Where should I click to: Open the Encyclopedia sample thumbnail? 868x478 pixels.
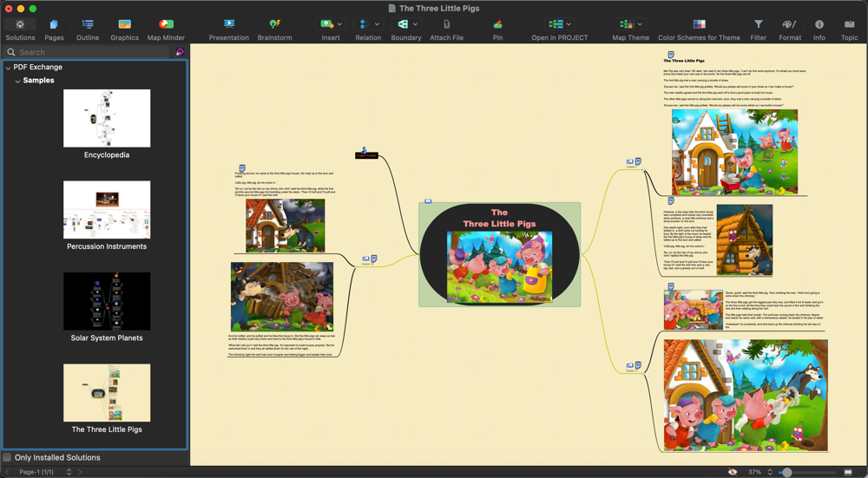coord(107,118)
